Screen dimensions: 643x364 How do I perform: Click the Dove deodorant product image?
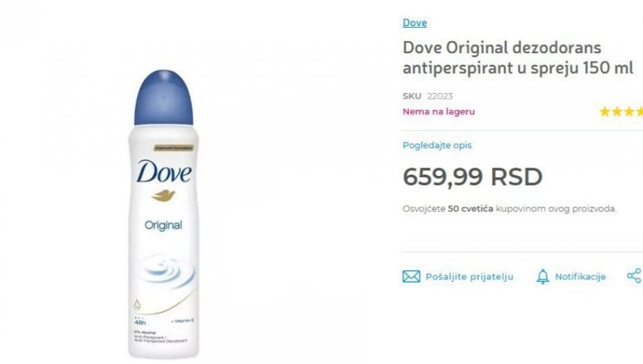(x=164, y=214)
